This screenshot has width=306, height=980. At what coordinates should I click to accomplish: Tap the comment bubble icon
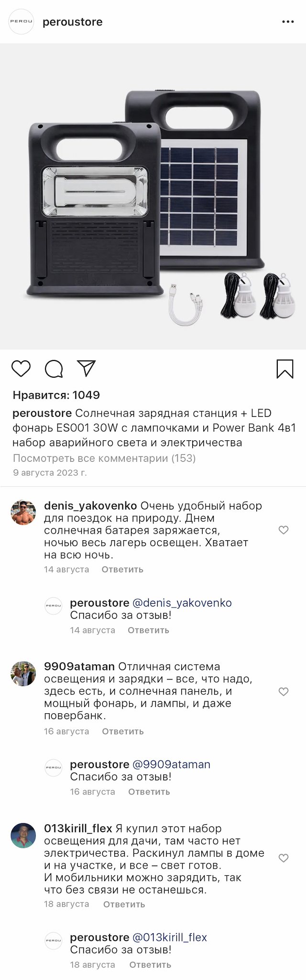pos(54,369)
